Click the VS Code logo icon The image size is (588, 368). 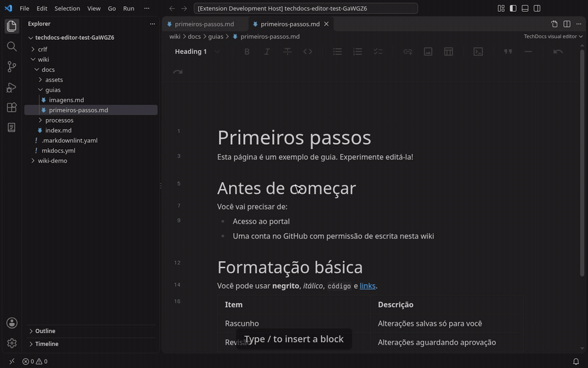tap(8, 8)
